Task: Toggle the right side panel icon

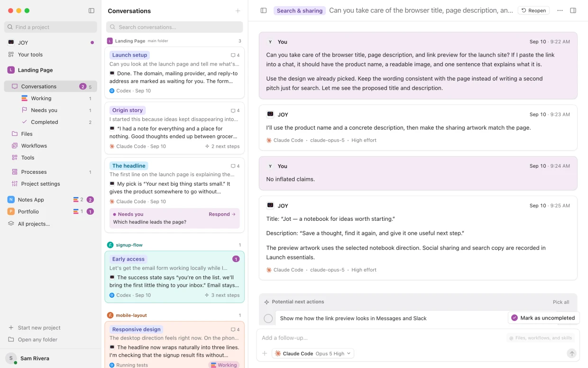Action: [573, 10]
